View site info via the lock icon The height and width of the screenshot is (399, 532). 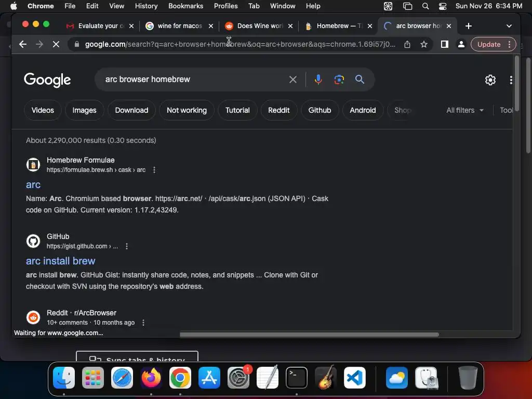[77, 44]
